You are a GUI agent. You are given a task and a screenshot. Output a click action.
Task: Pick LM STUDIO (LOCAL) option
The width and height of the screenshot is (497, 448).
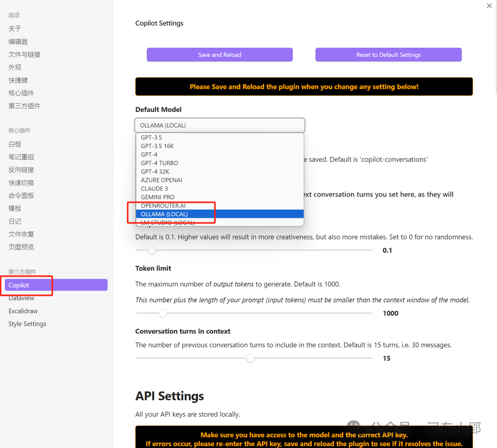(168, 223)
